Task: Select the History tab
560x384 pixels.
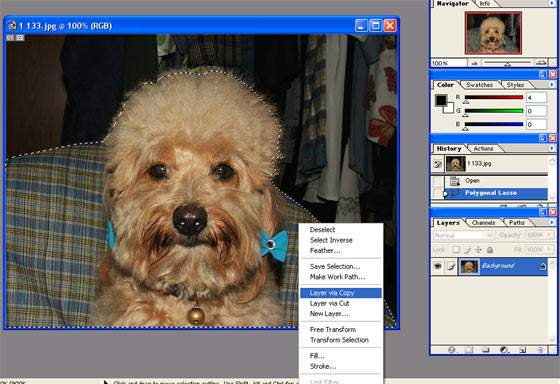Action: click(449, 149)
